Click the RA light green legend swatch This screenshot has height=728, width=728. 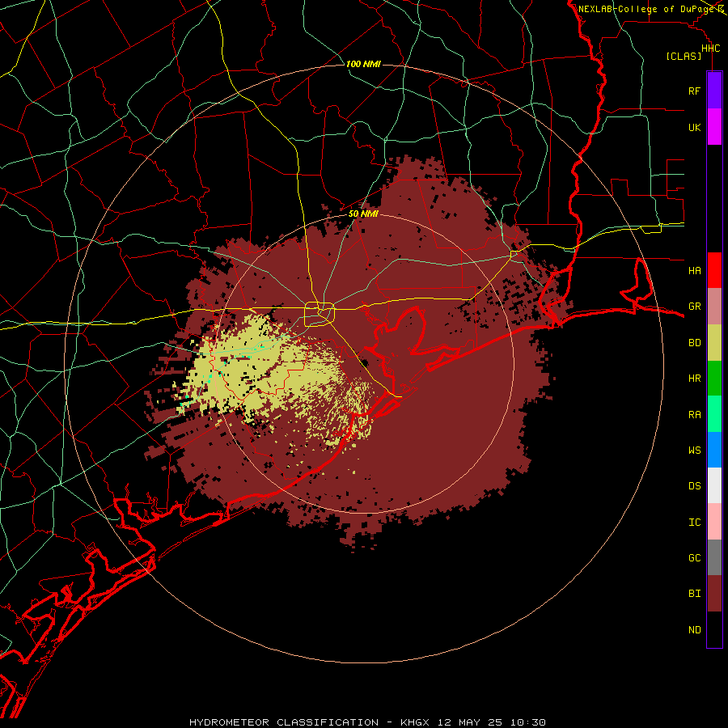[714, 414]
